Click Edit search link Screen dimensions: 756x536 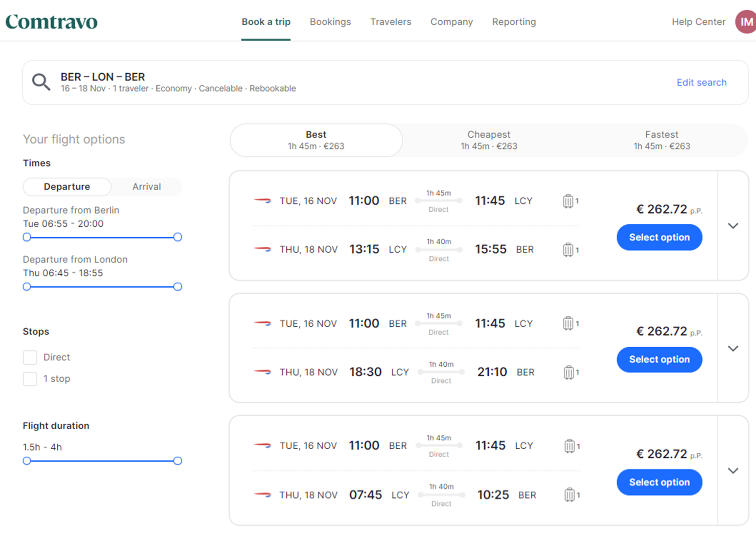[x=701, y=83]
